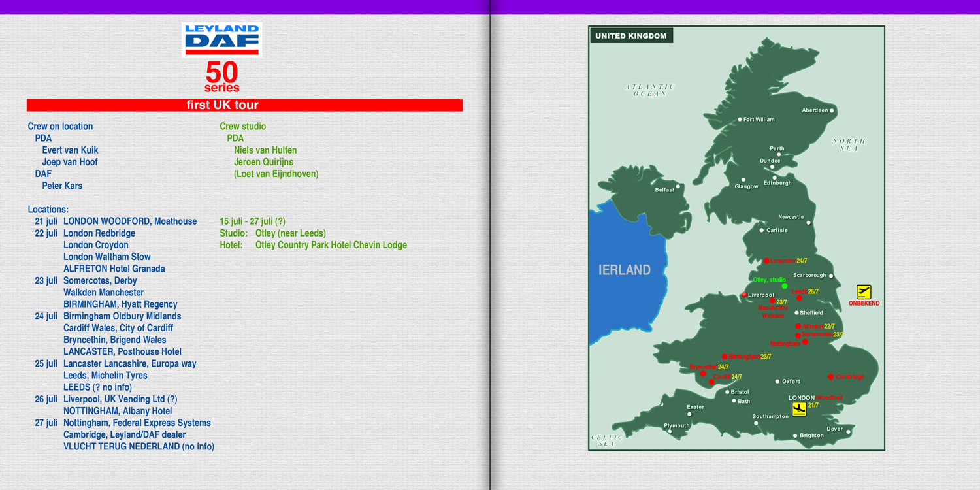Image resolution: width=980 pixels, height=490 pixels.
Task: Click the white Brighton city dot
Action: [x=795, y=436]
